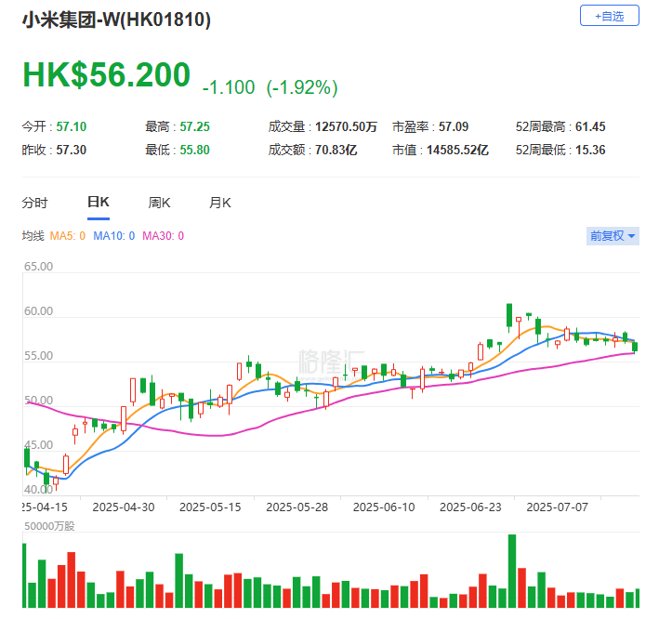Image resolution: width=672 pixels, height=619 pixels.
Task: Click the 2025-06-10 date axis label
Action: 384,507
